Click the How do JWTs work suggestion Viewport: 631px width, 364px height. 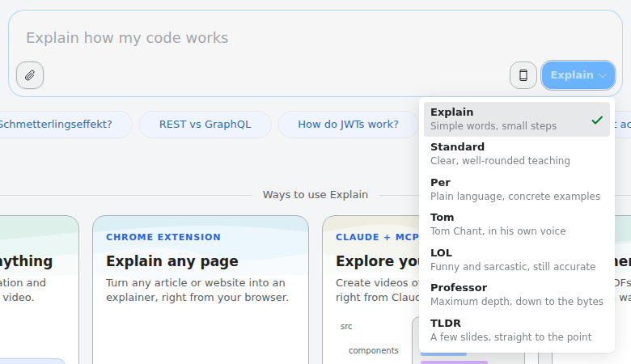click(x=348, y=125)
